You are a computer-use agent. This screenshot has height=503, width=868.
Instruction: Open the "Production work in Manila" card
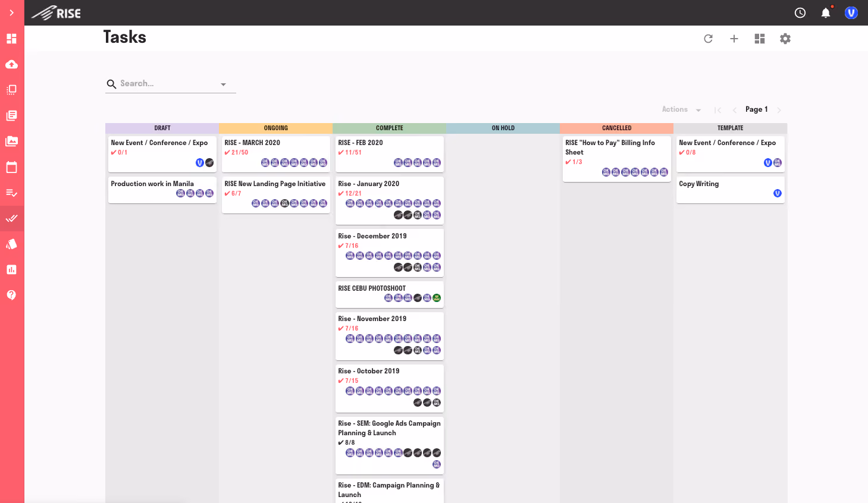(162, 190)
